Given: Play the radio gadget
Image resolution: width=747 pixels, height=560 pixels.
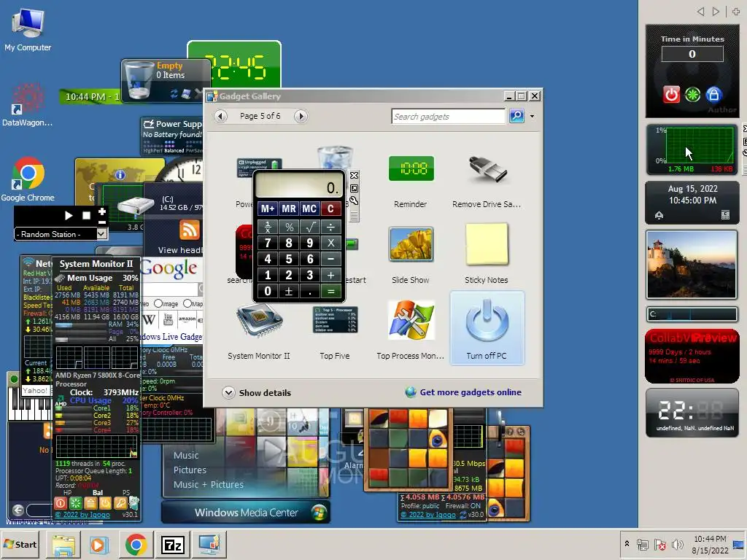Looking at the screenshot, I should (69, 216).
